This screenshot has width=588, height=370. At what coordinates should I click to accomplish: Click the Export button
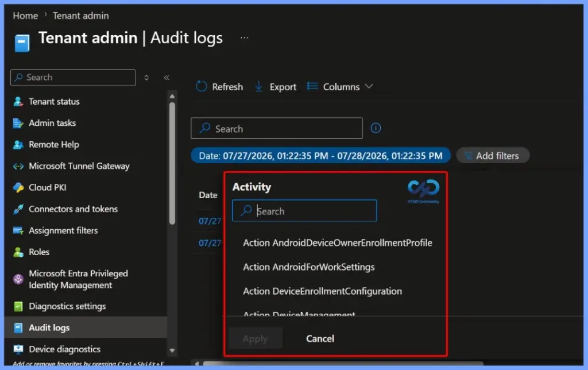[x=276, y=87]
